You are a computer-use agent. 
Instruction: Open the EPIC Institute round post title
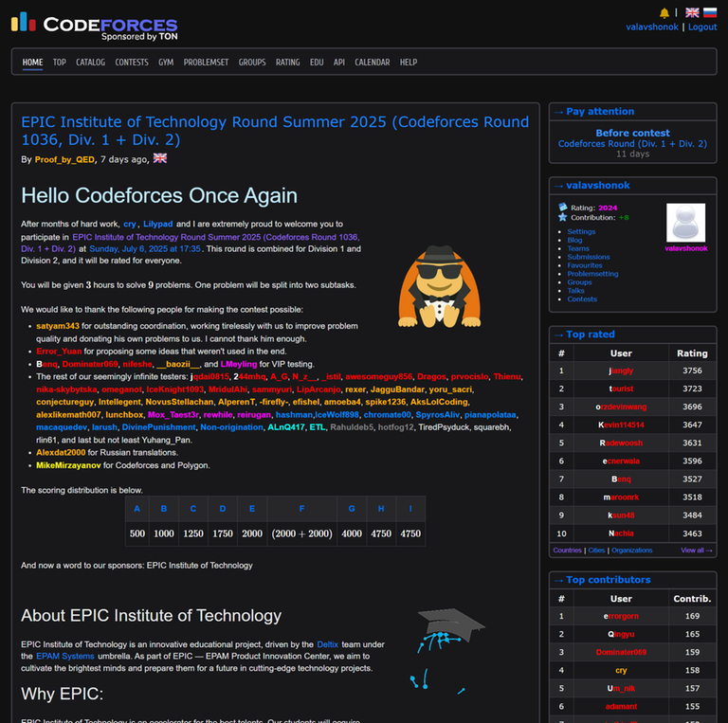click(275, 131)
